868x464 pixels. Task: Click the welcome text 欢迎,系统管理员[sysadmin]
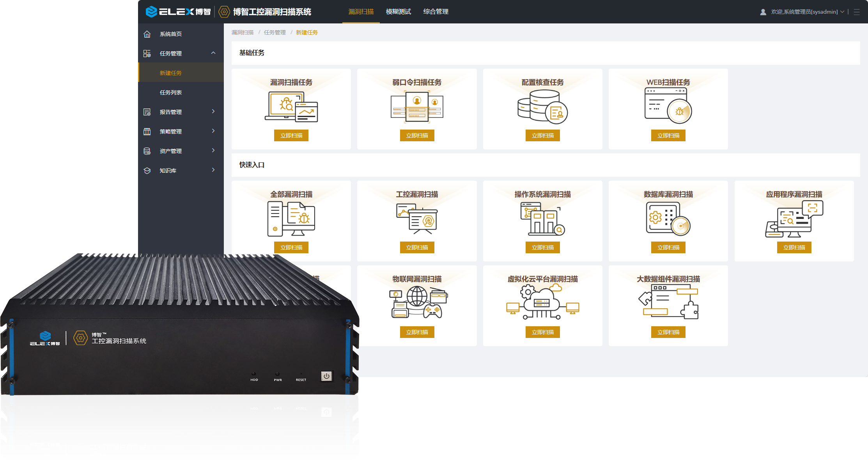[x=804, y=12]
